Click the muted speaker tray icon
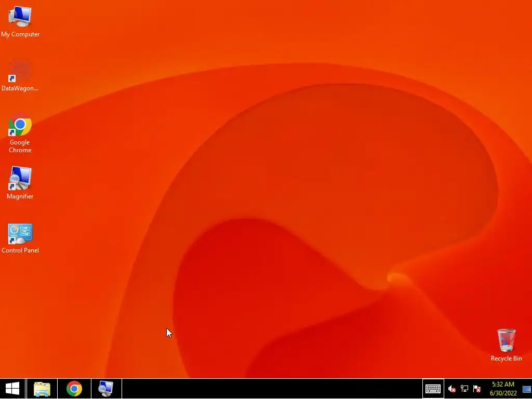Viewport: 532px width, 399px height. (451, 389)
